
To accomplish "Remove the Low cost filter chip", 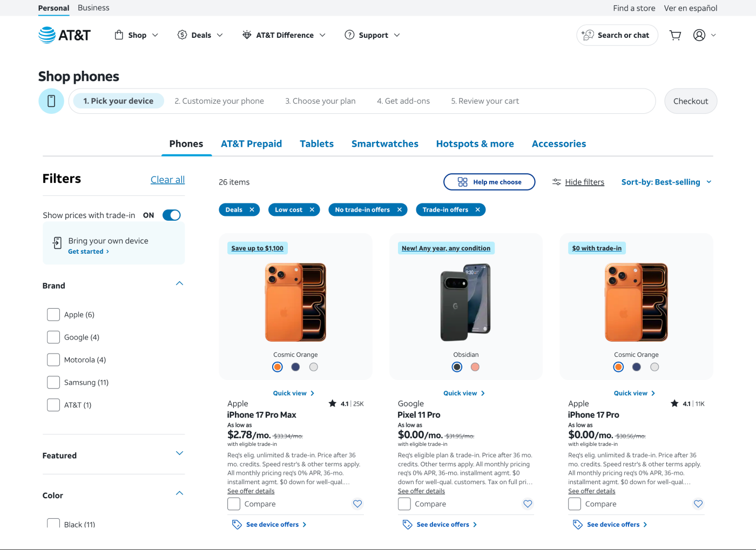I will tap(312, 210).
